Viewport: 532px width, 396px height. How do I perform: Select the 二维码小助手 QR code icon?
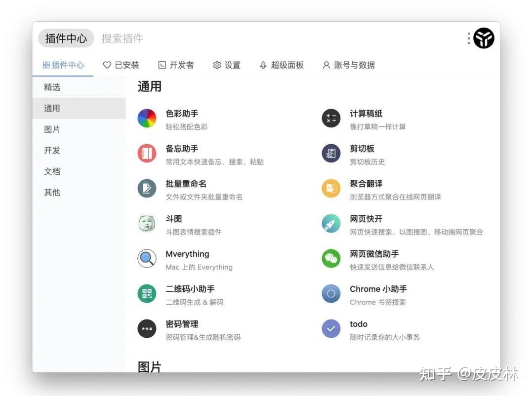(147, 293)
